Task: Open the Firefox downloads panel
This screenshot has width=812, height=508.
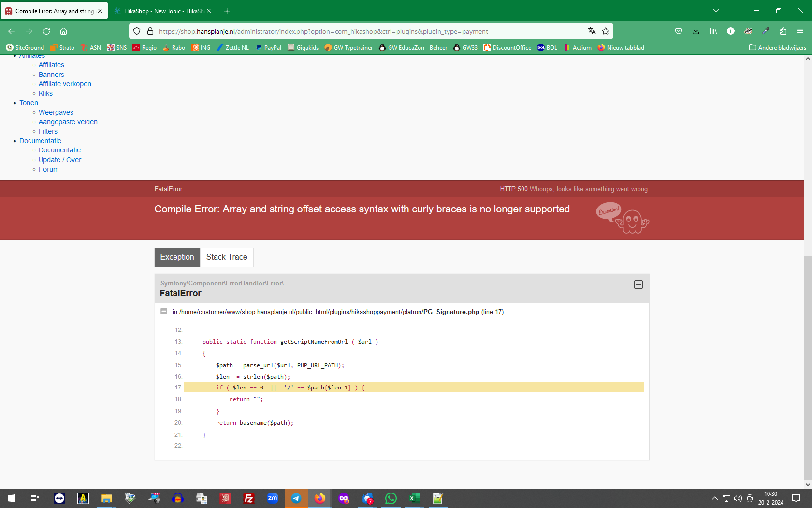Action: click(696, 31)
